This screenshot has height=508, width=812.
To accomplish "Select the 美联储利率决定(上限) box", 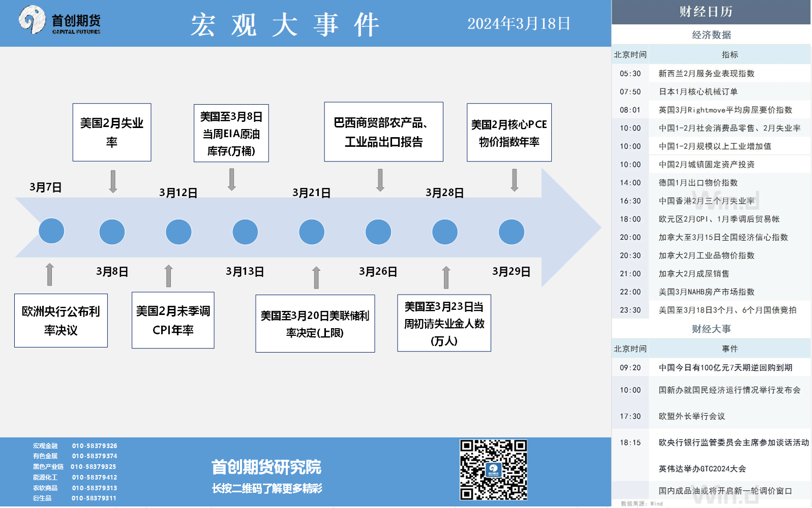I will click(315, 324).
